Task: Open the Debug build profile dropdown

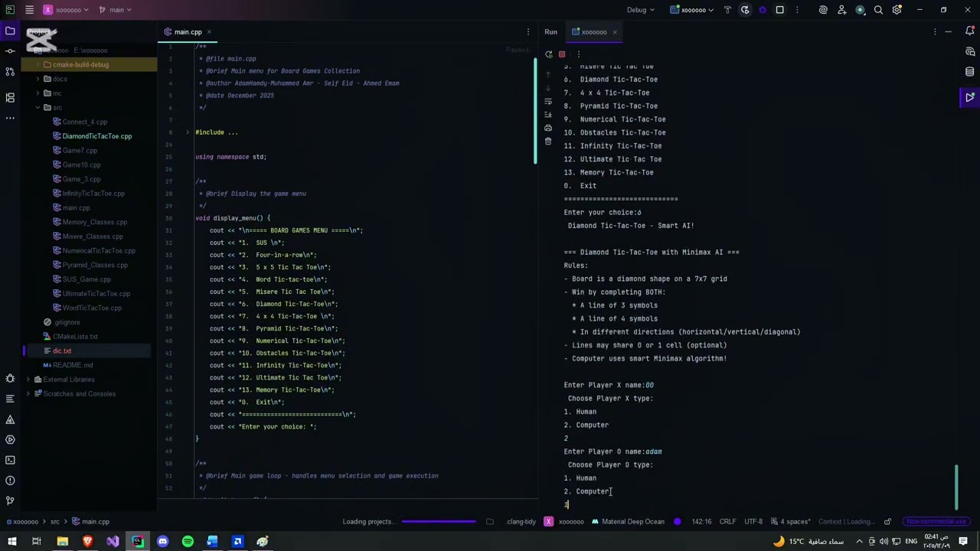Action: tap(641, 10)
